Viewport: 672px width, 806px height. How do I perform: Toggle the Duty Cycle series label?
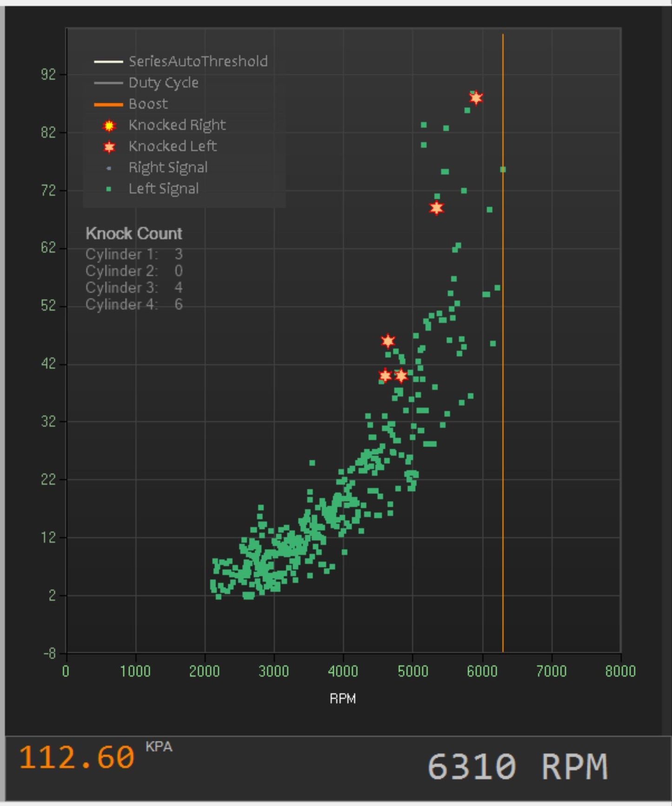click(x=163, y=83)
